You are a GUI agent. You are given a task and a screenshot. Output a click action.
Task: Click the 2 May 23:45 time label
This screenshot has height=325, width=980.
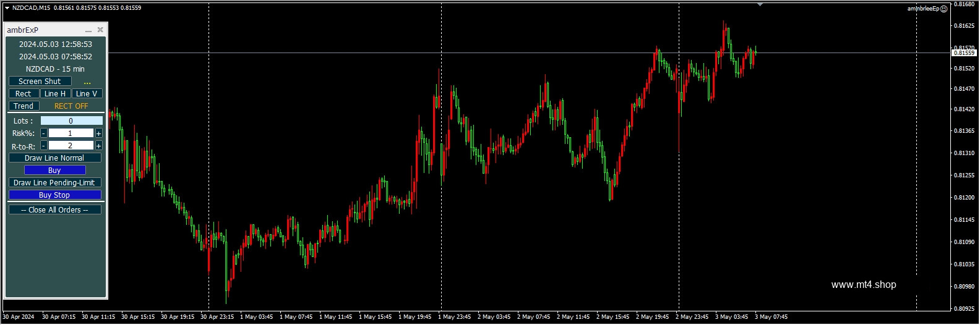click(692, 318)
